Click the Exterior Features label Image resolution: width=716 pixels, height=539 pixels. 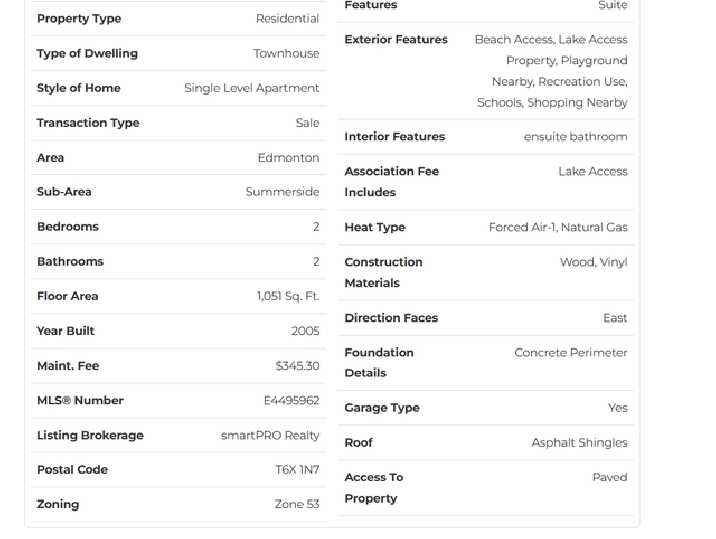tap(396, 40)
